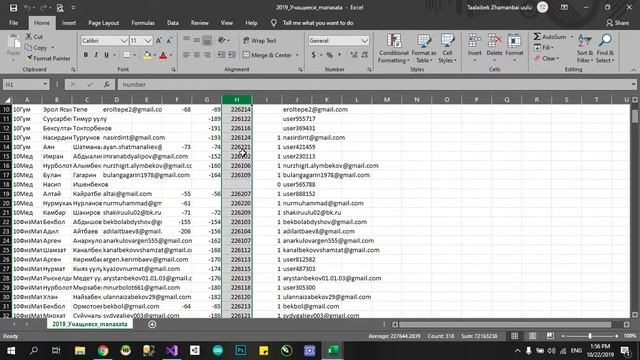Click the Insert Function fx icon
640x360 pixels.
point(107,84)
